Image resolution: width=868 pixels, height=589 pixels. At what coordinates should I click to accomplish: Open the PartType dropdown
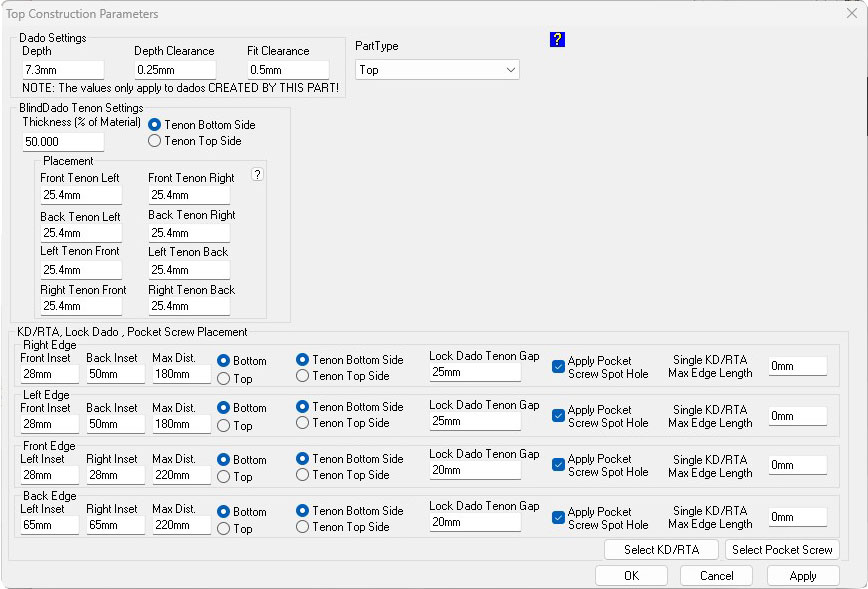coord(437,70)
